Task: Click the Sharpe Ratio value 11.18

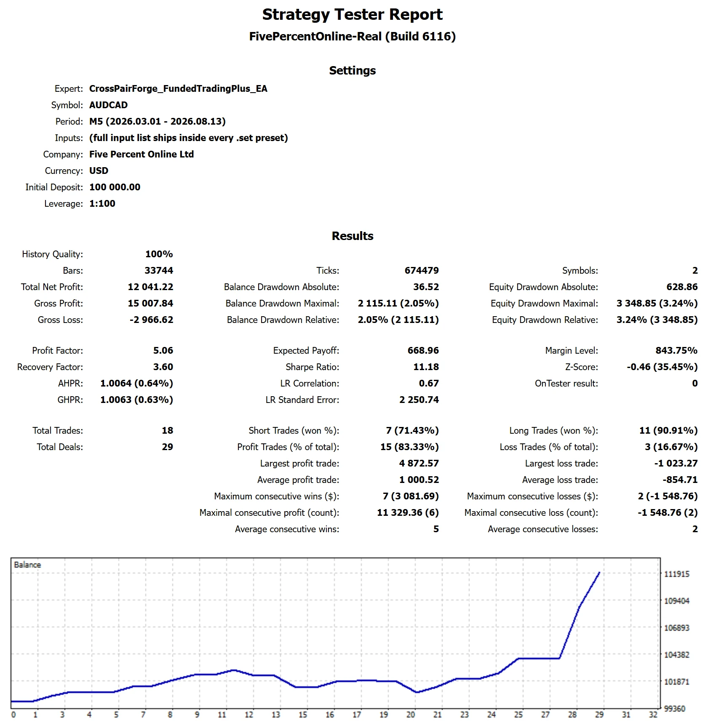Action: [426, 367]
